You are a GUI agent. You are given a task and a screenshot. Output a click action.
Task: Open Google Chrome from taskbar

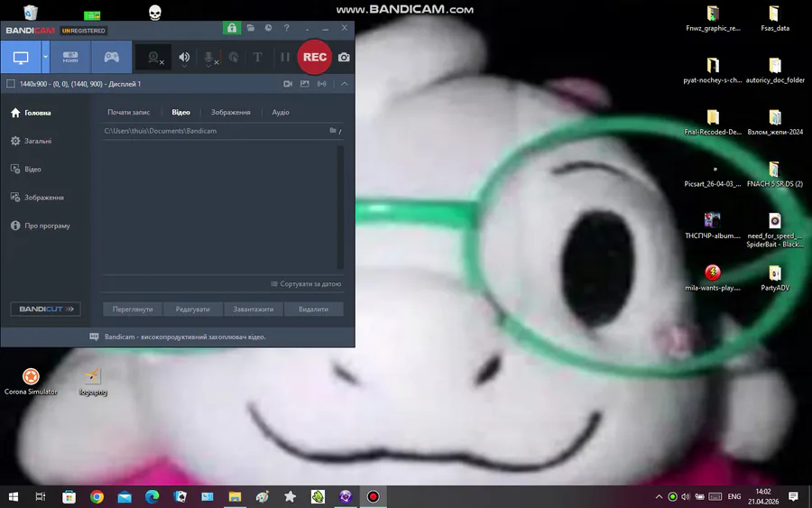[x=97, y=496]
